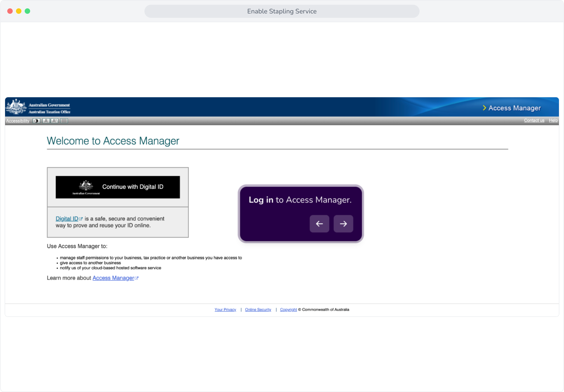This screenshot has height=392, width=564.
Task: Follow the Digital ID hyperlink
Action: pos(67,219)
